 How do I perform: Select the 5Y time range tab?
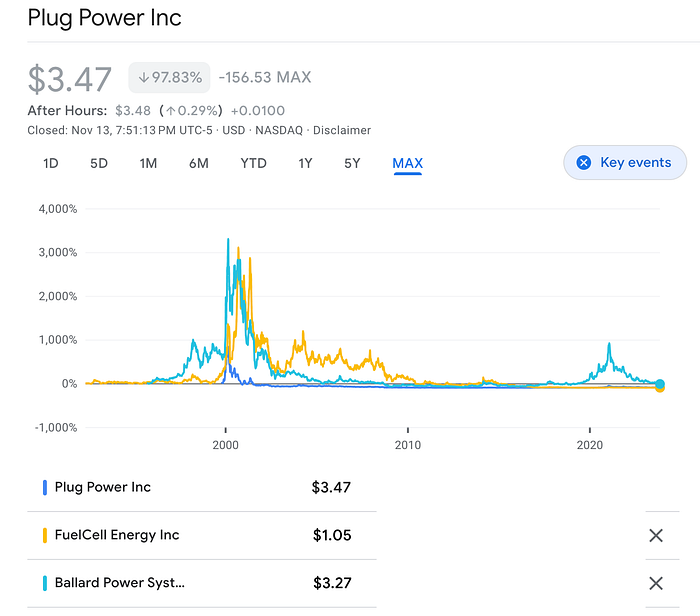pos(352,163)
